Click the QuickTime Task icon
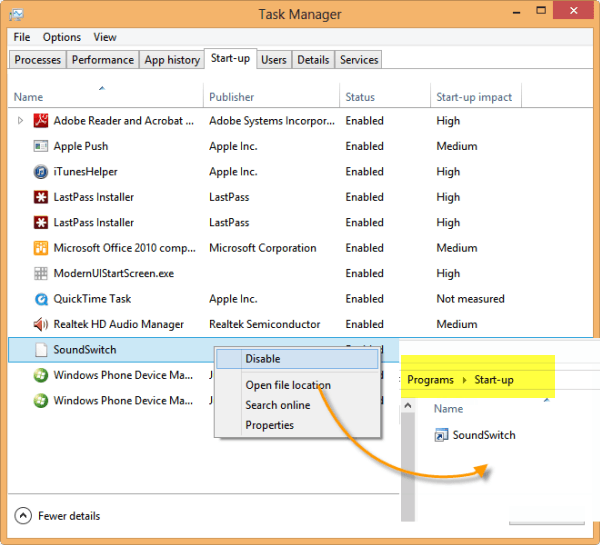The image size is (600, 545). pyautogui.click(x=41, y=299)
